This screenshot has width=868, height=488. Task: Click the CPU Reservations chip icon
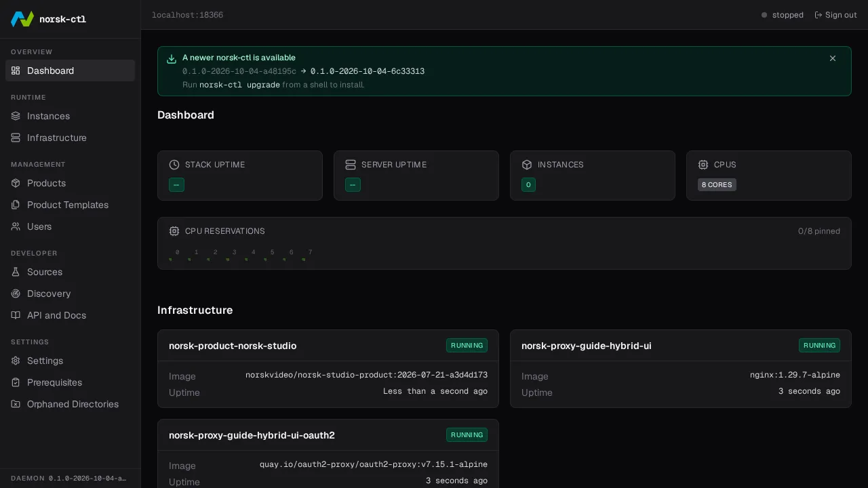point(174,231)
